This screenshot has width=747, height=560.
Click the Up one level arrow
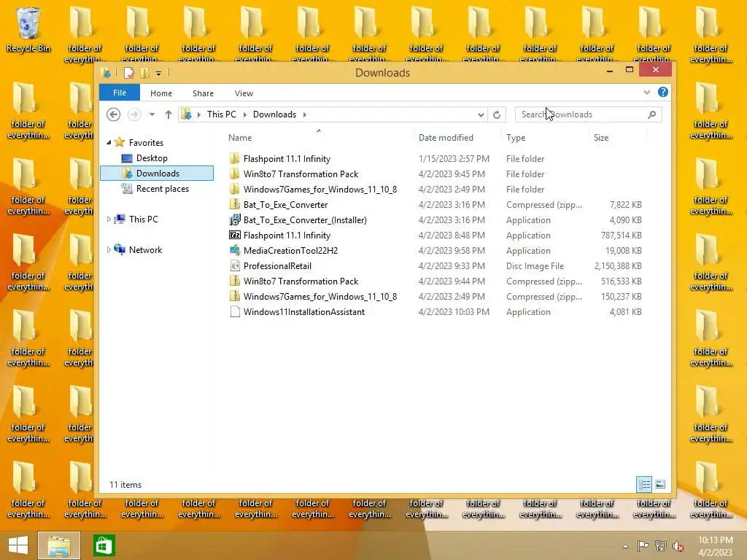(x=169, y=114)
